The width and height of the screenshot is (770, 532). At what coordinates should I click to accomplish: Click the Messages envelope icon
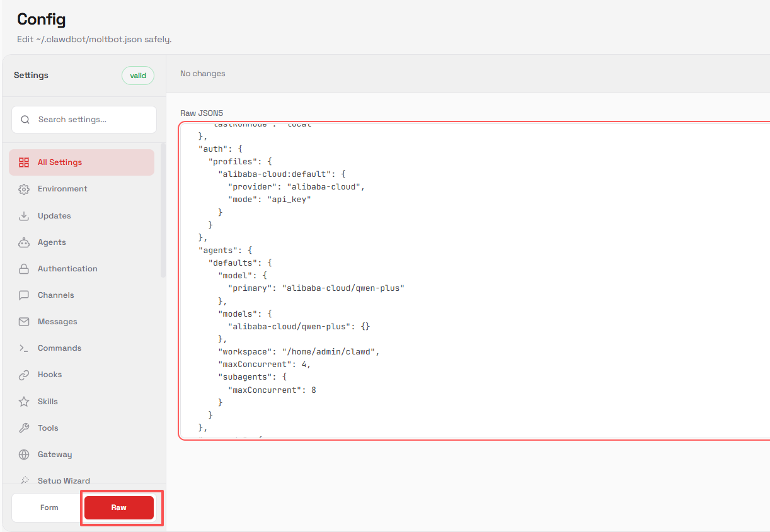(24, 322)
